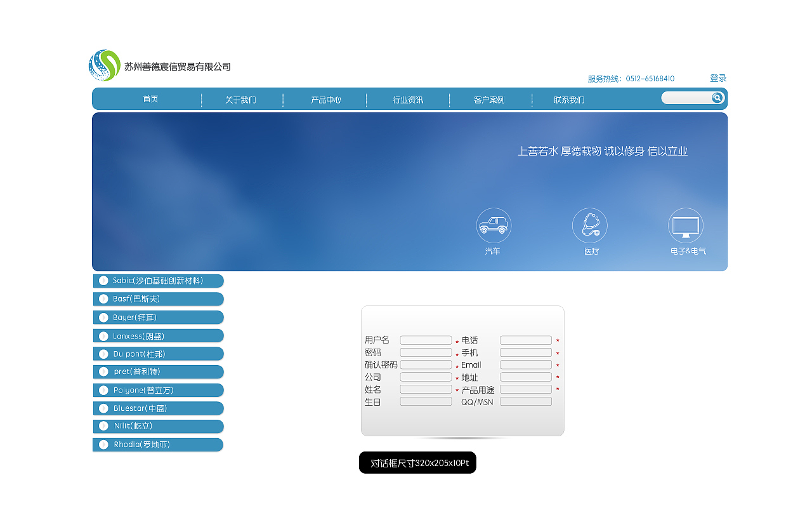This screenshot has width=812, height=508.
Task: Focus the 产品用途 input field
Action: (x=526, y=389)
